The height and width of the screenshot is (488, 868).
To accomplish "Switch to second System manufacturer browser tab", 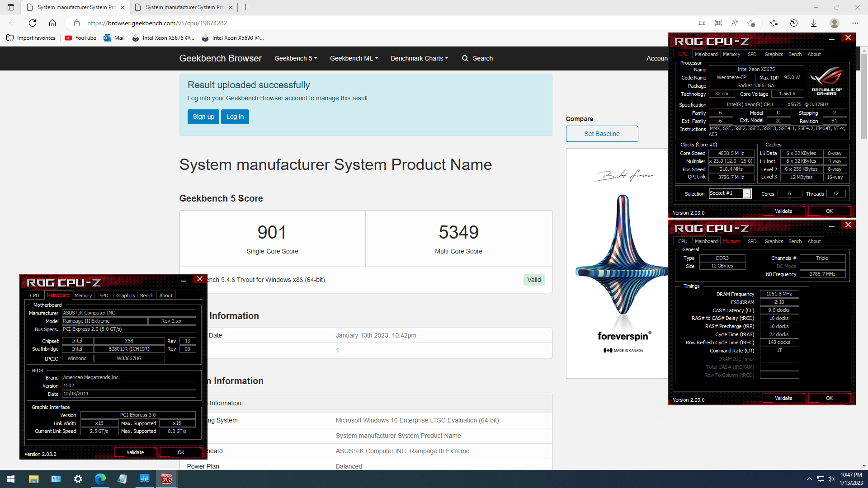I will 184,7.
